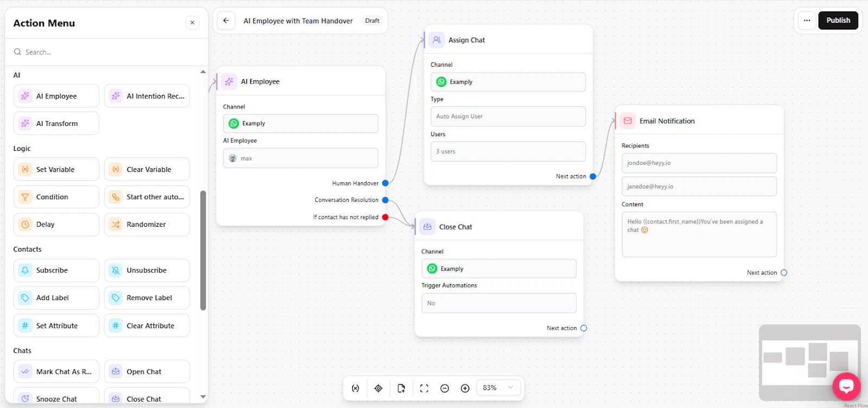Screen dimensions: 868x408
Task: Select the Condition action
Action: coord(56,197)
